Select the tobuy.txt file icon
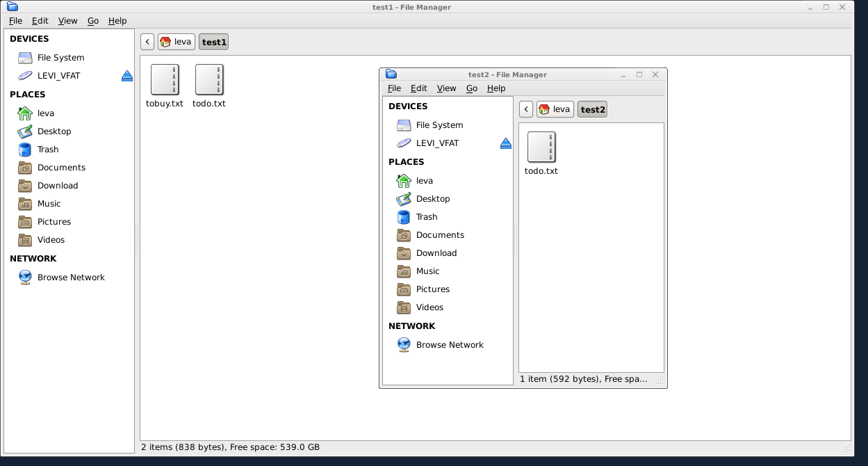Image resolution: width=868 pixels, height=466 pixels. [x=165, y=80]
